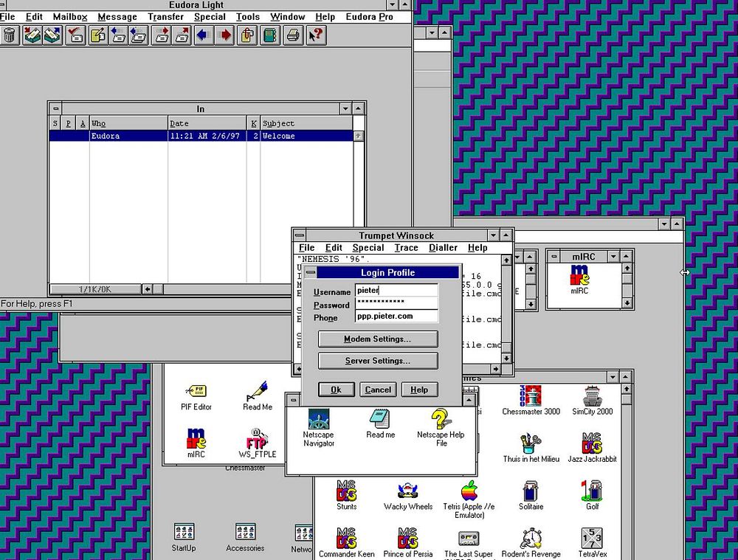Open Eudora's Message menu
Screen dimensions: 738x560
(x=117, y=17)
